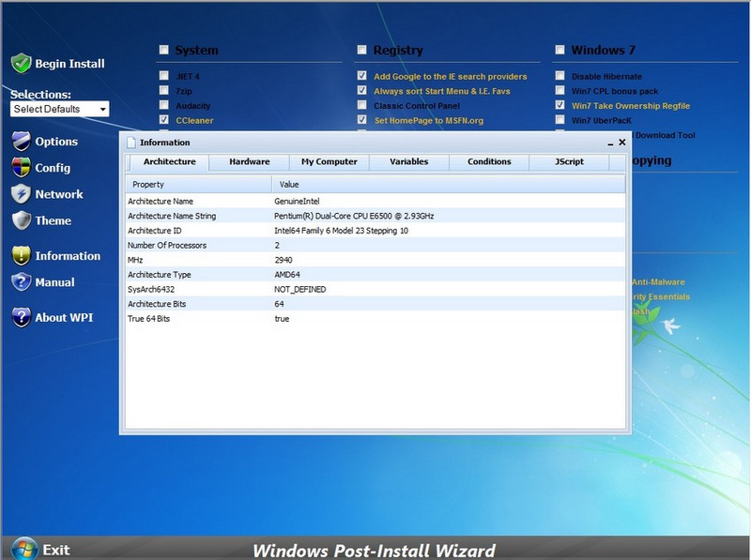The width and height of the screenshot is (751, 560).
Task: Enable the Win7 CPL bonus pack checkbox
Action: pos(559,90)
